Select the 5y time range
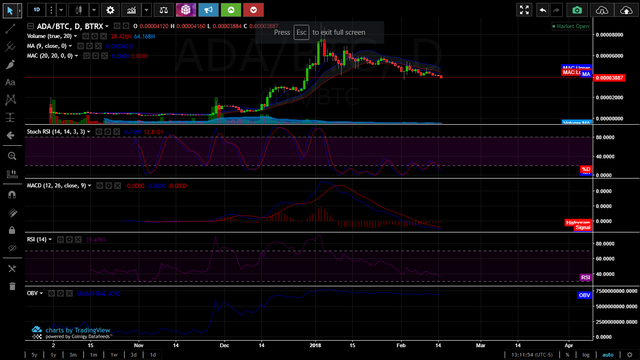This screenshot has width=640, height=360. click(35, 355)
